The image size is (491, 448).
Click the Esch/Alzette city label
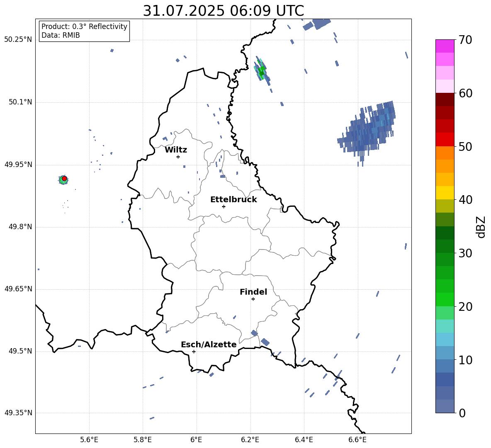(209, 344)
